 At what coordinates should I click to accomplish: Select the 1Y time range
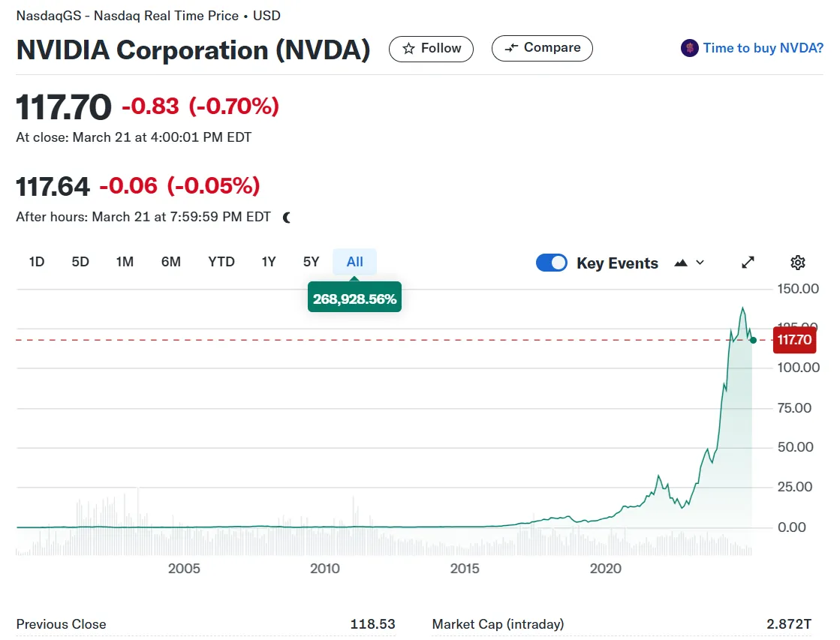tap(269, 262)
